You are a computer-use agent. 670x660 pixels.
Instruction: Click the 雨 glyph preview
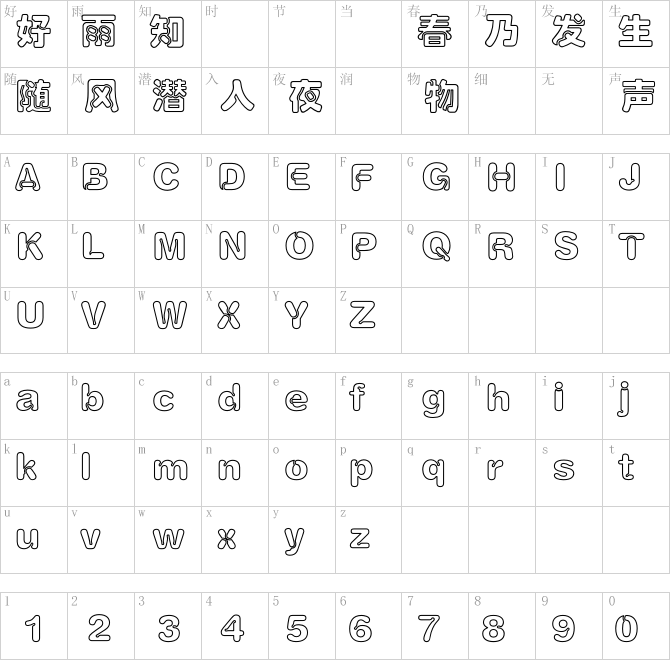pos(99,31)
